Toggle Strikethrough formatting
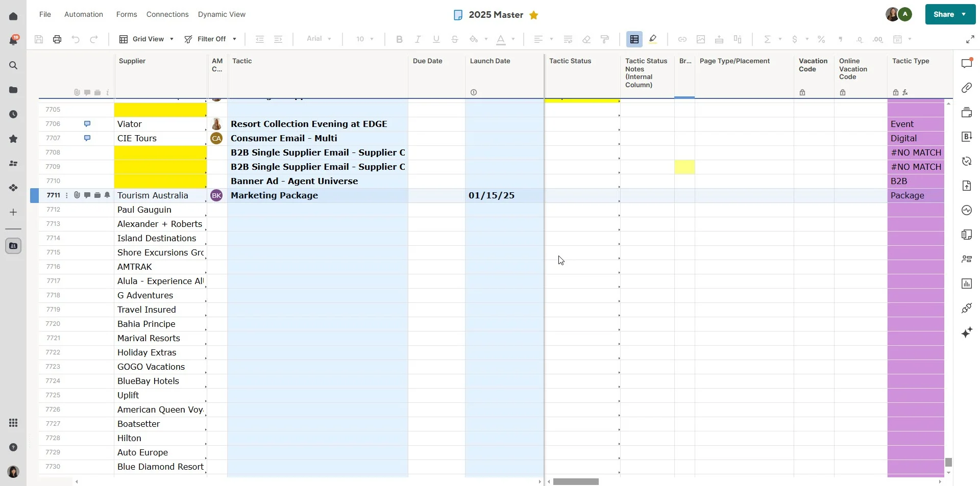Screen dimensions: 980x486 tap(454, 39)
